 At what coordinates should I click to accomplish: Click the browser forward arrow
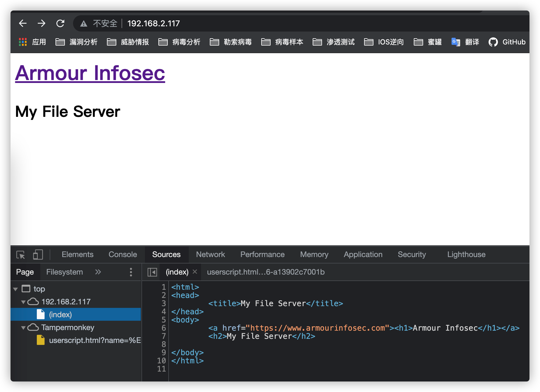point(41,23)
